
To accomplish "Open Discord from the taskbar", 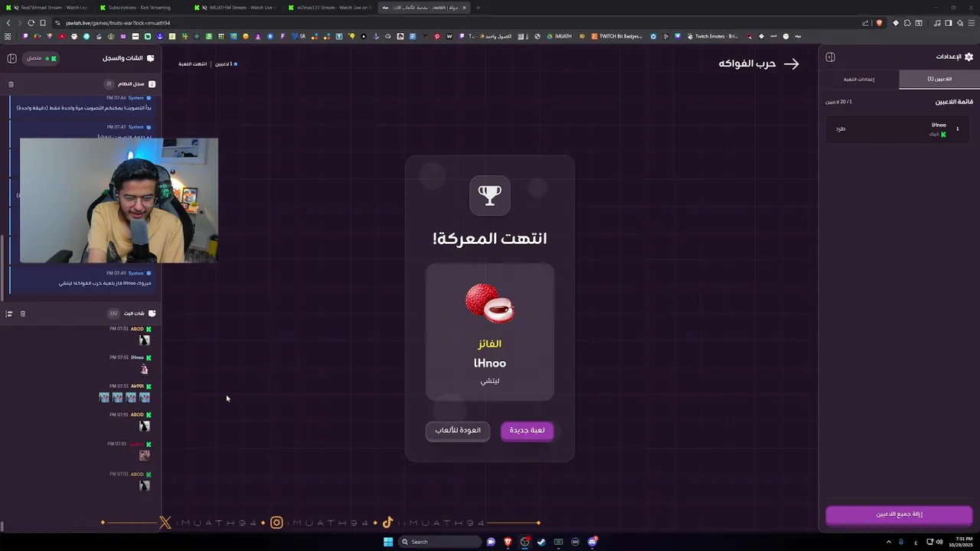I will 592,542.
